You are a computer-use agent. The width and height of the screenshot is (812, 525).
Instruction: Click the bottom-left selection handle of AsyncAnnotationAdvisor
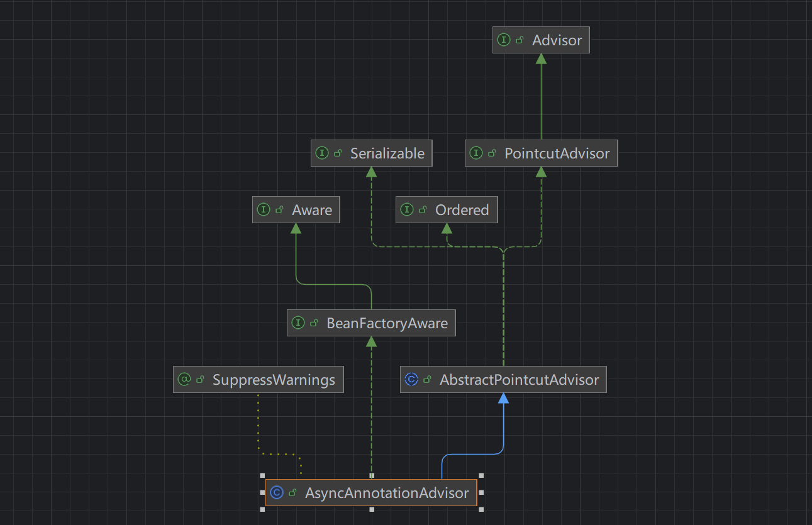pyautogui.click(x=262, y=510)
